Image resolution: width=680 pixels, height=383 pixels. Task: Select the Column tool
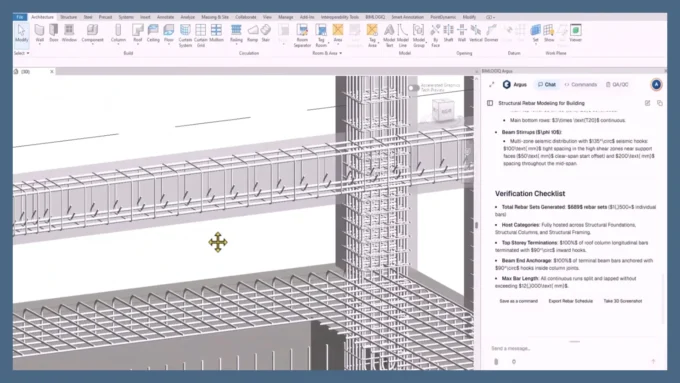118,33
